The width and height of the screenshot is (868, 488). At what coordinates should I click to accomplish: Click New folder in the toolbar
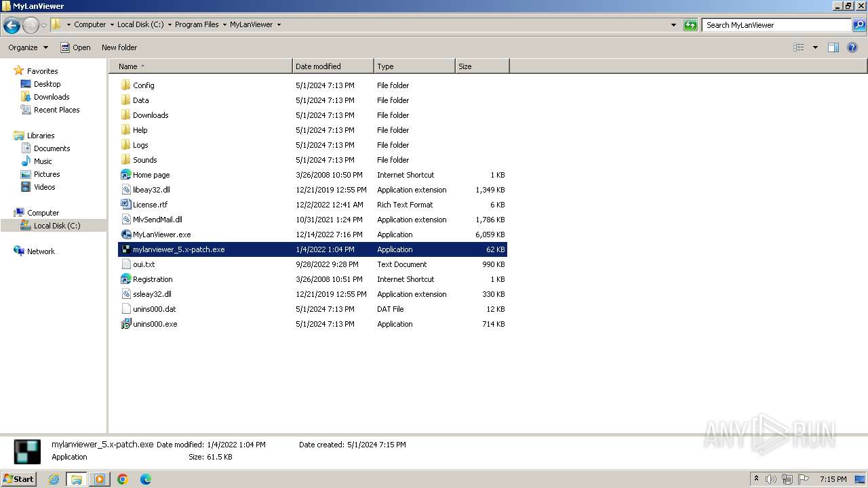tap(119, 47)
